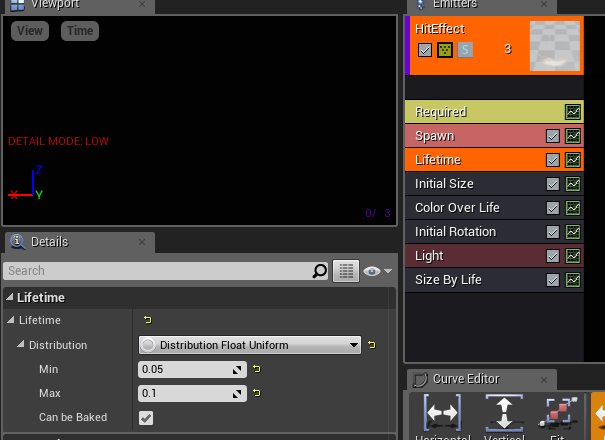Screen dimensions: 605x440
Task: Reset Min value to default arrow
Action: [257, 369]
